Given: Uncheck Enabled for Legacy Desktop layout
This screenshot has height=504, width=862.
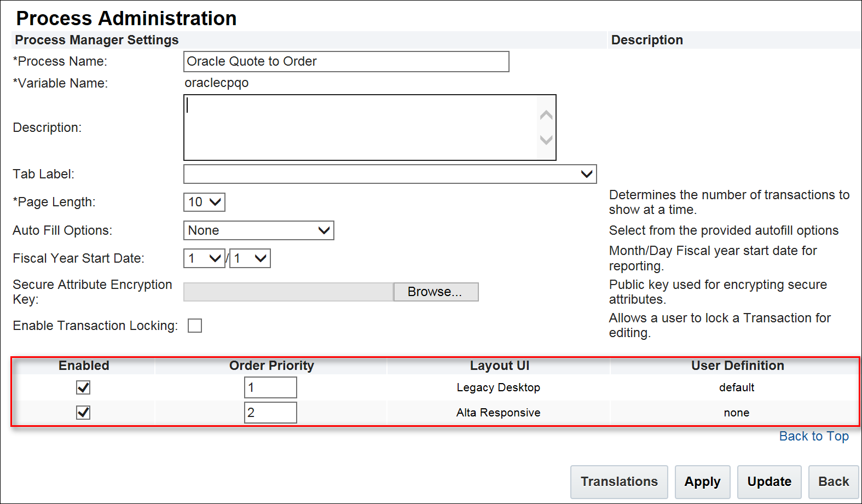Looking at the screenshot, I should 83,387.
